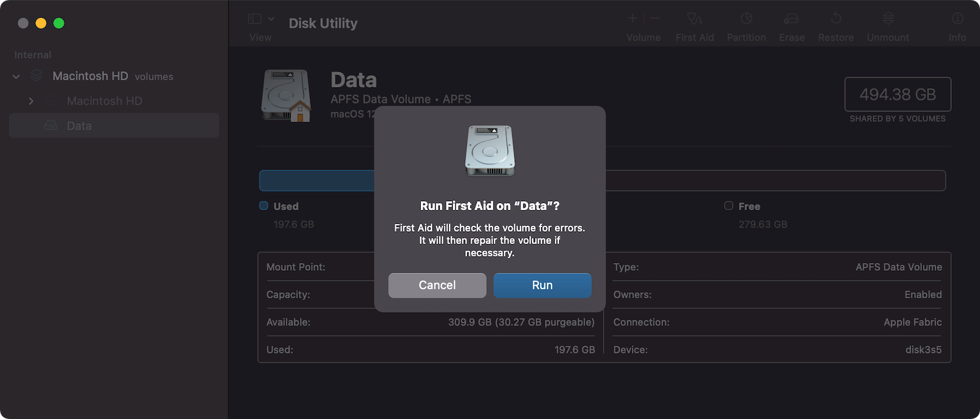Toggle the View sidebar icon
The height and width of the screenshot is (419, 980).
(254, 18)
